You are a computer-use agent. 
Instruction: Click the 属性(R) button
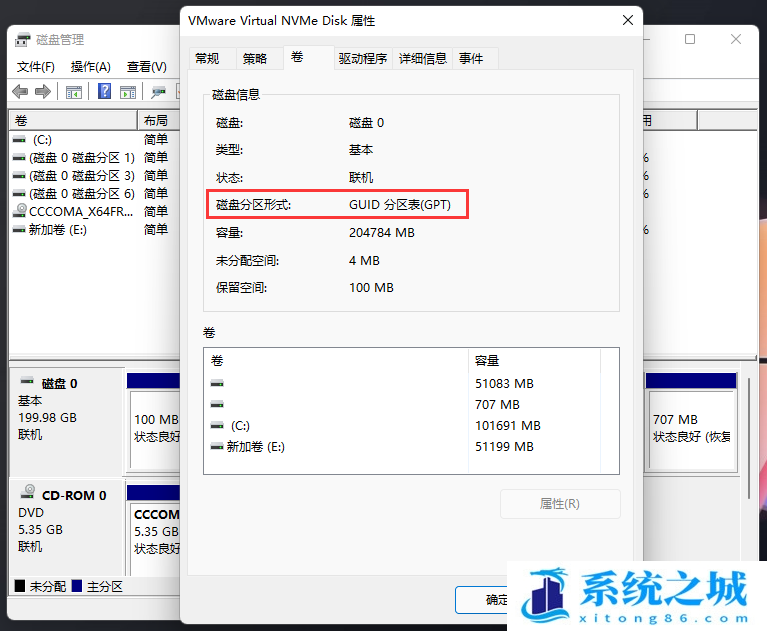click(x=560, y=504)
